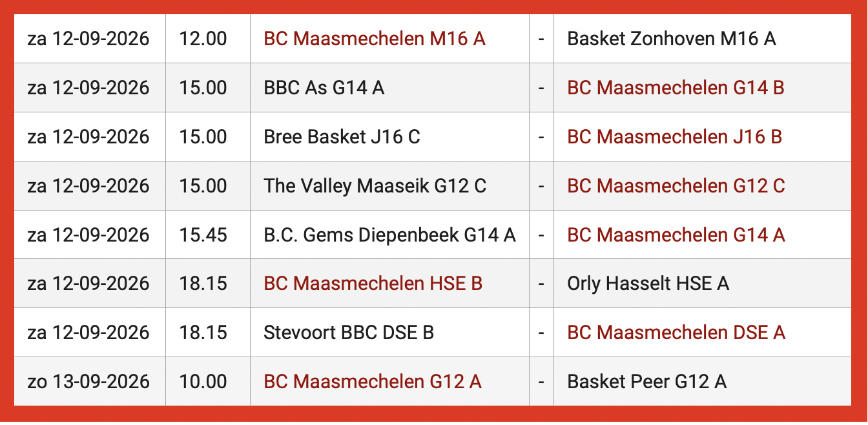Screen dimensions: 868x425
Task: Select the BBC As G14 A cell
Action: pos(389,88)
